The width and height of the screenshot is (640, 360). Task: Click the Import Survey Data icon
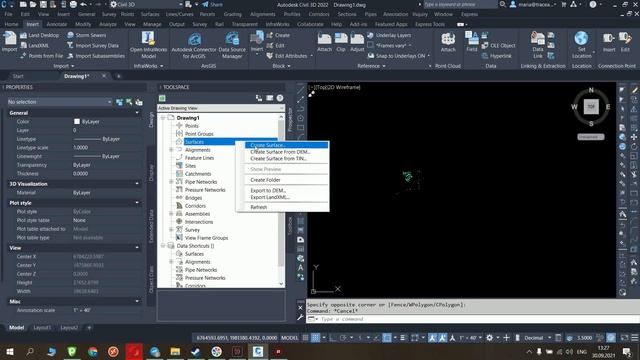[70, 45]
